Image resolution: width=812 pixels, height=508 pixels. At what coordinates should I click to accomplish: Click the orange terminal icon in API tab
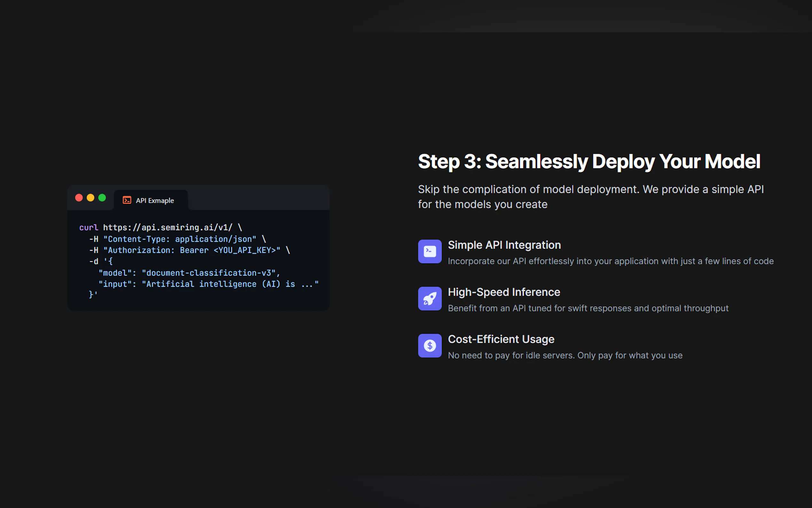[x=127, y=200]
